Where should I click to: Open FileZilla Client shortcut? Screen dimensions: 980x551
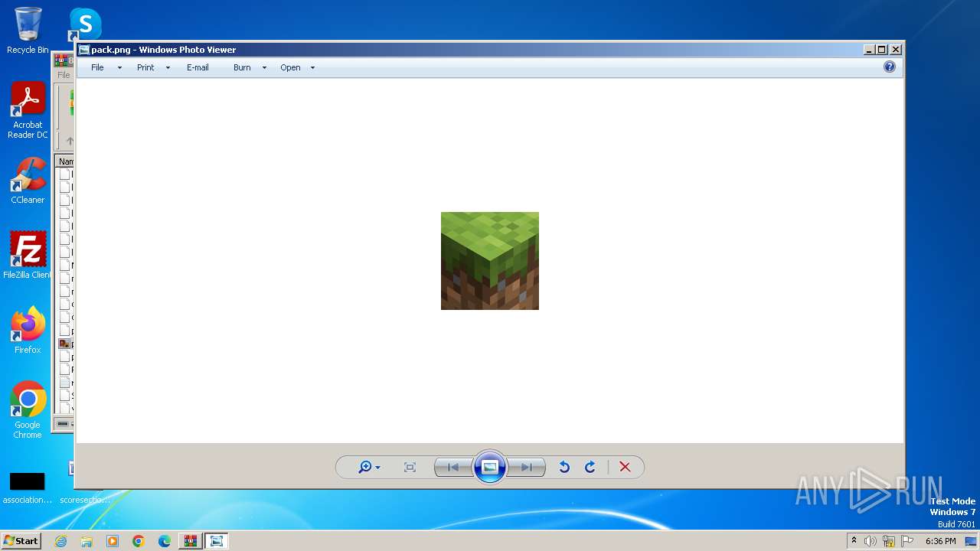tap(28, 256)
